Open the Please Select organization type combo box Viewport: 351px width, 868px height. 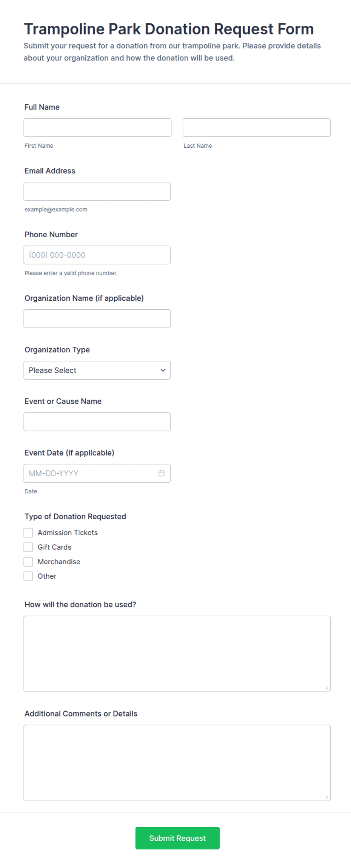coord(97,370)
